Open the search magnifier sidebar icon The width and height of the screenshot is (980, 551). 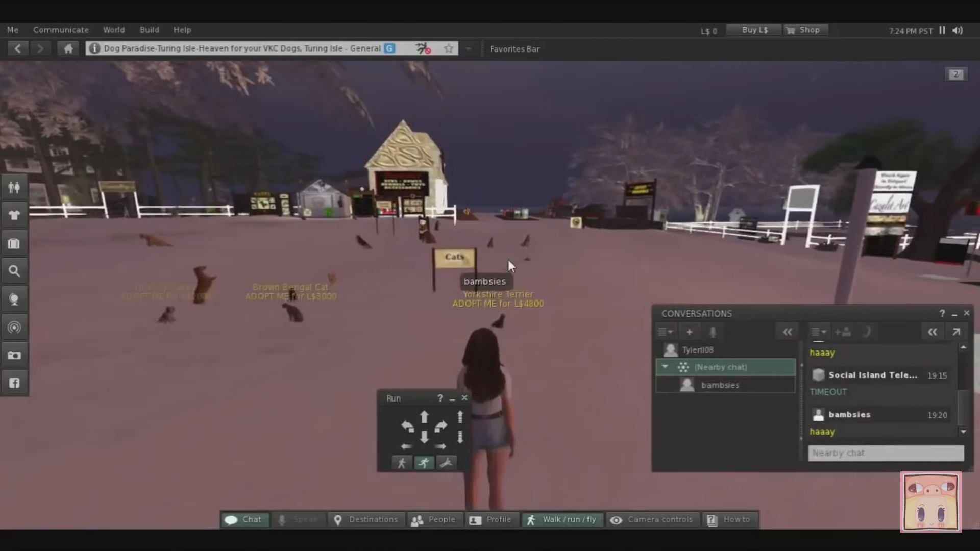[14, 271]
